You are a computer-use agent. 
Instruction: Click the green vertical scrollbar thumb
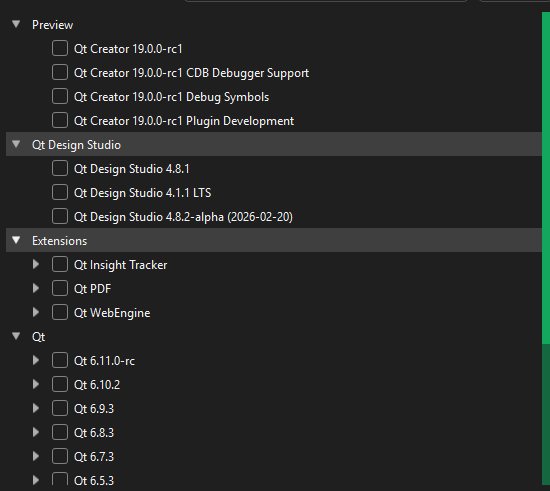546,178
